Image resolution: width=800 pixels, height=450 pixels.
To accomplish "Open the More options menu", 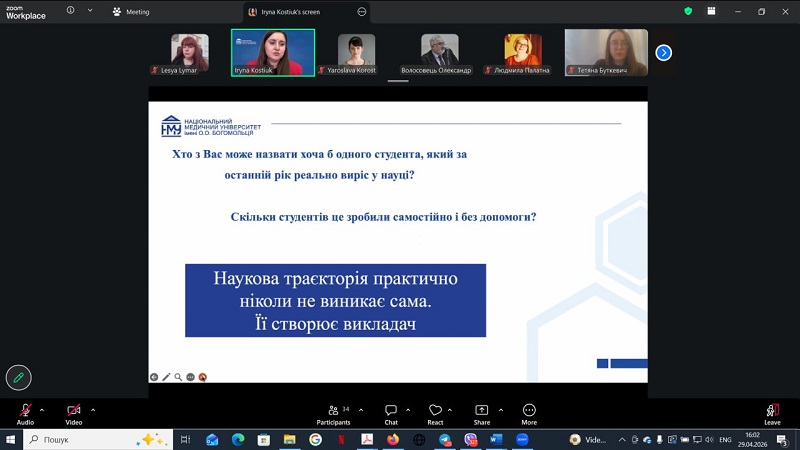I will 529,414.
